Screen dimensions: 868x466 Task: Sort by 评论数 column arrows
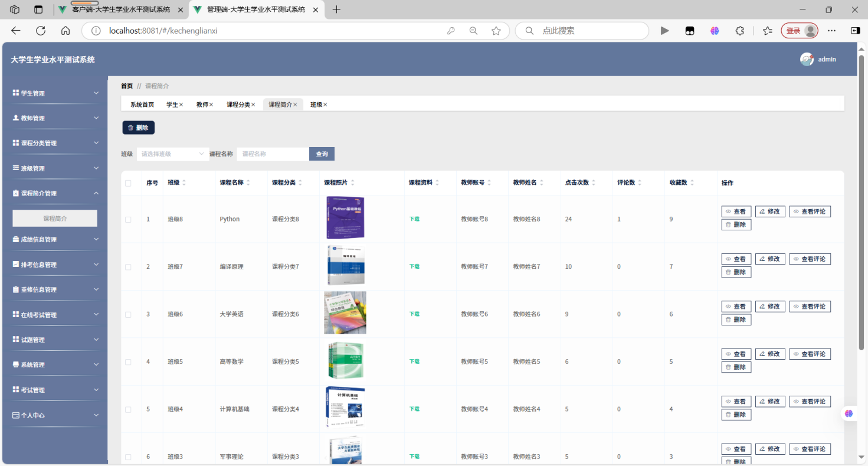(640, 183)
